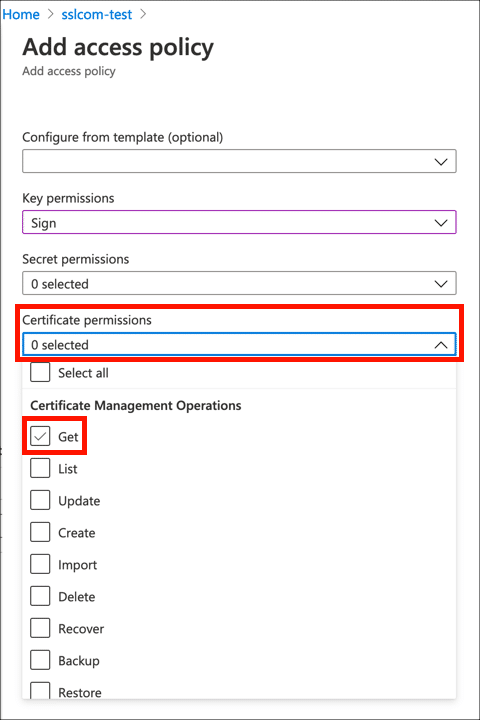This screenshot has width=480, height=720.
Task: Tick the Update permission checkbox
Action: point(40,500)
